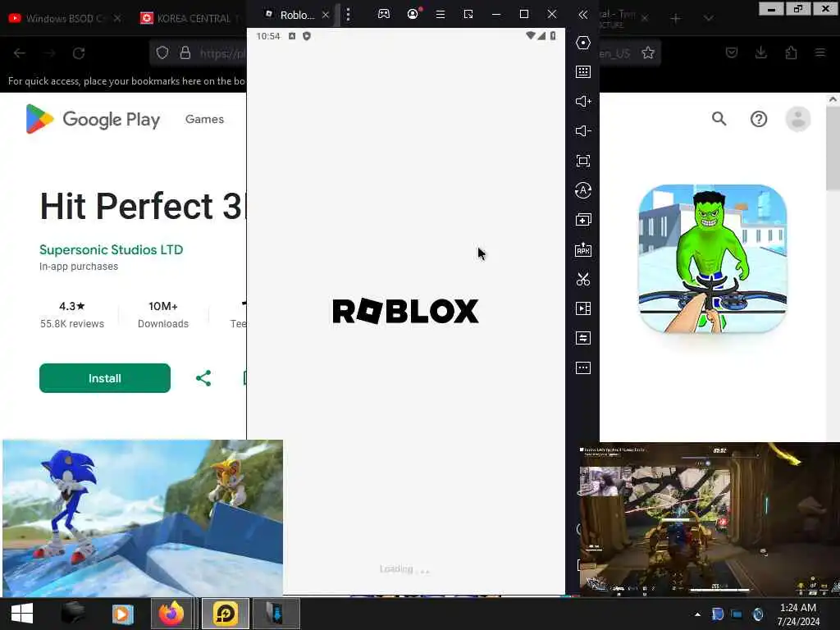Click the Google Play logo
The image size is (840, 630).
click(x=93, y=119)
